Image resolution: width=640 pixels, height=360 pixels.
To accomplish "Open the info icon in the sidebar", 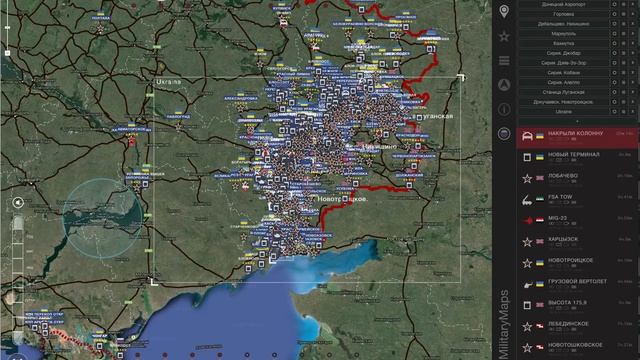I will point(504,109).
